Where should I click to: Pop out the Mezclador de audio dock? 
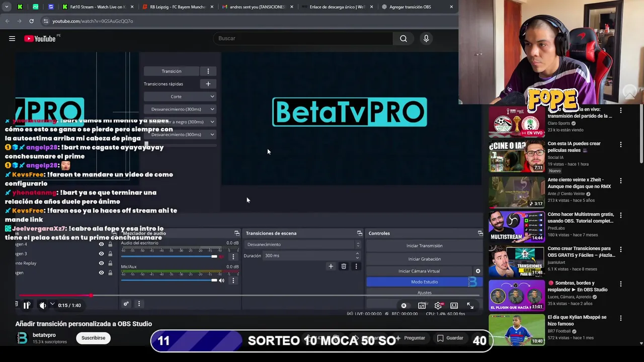pyautogui.click(x=237, y=233)
